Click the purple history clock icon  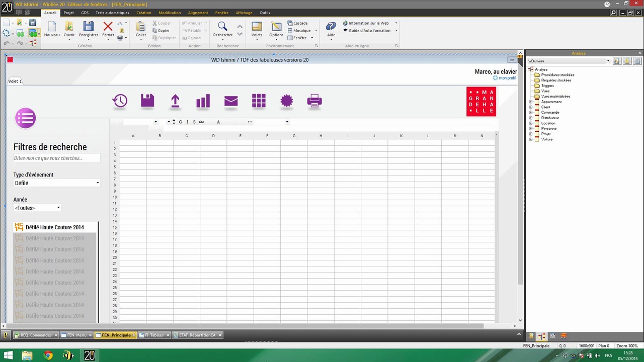point(120,101)
